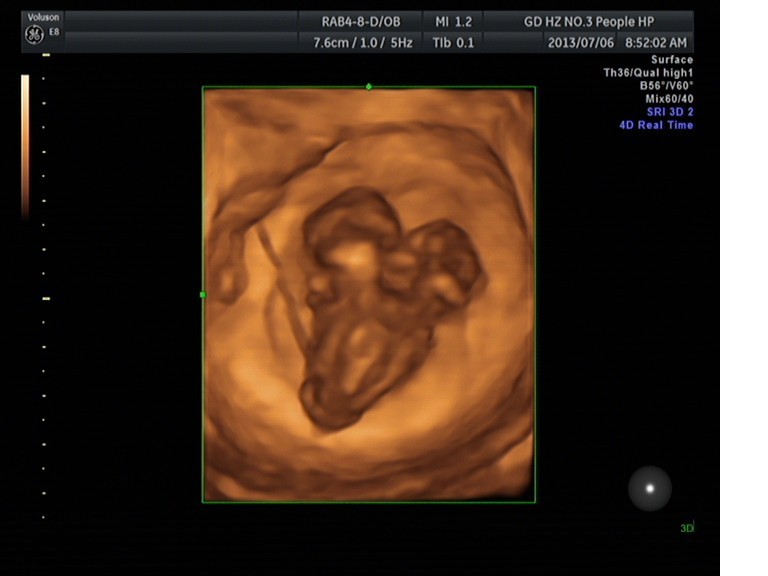Select the 4D Real Time mode label

[x=655, y=125]
